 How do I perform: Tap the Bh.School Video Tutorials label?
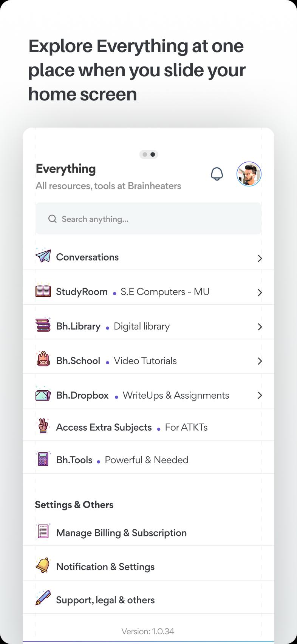(x=145, y=361)
